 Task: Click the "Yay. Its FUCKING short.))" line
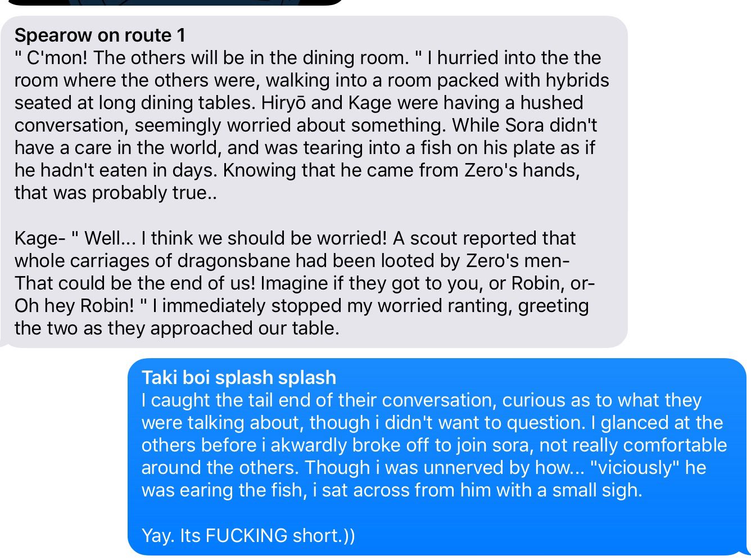[248, 535]
